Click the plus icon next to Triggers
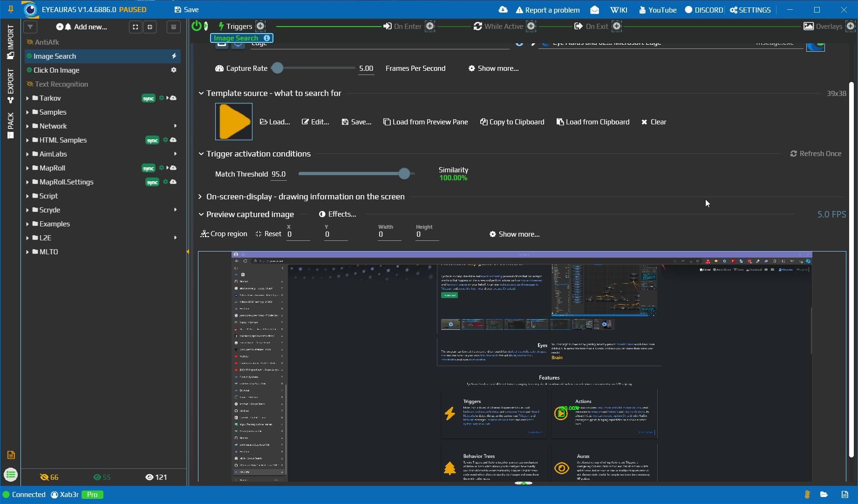858x504 pixels. pos(261,26)
